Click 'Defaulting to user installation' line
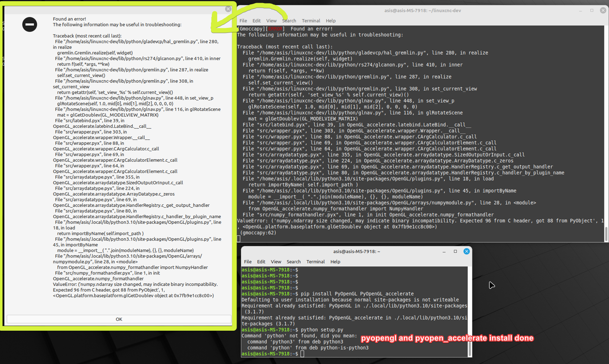 click(x=350, y=300)
